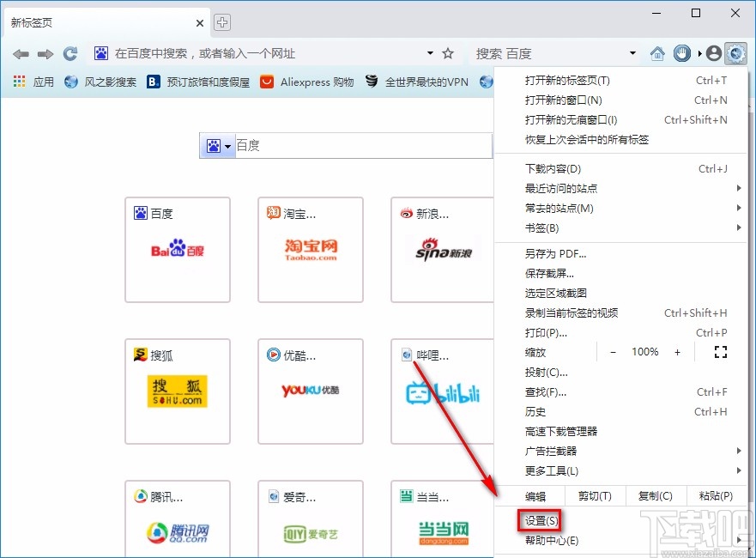Open search engine selector beside 百度 field
756x558 pixels.
pyautogui.click(x=218, y=146)
